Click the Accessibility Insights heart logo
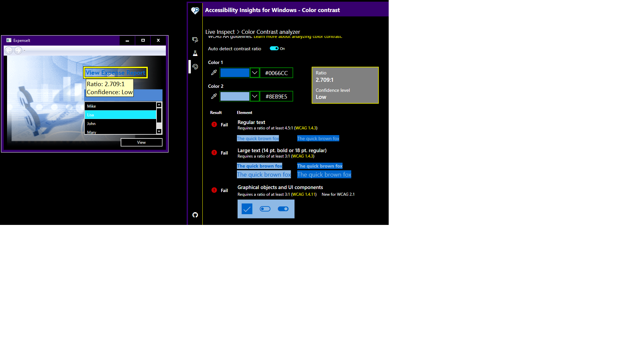 coord(195,10)
